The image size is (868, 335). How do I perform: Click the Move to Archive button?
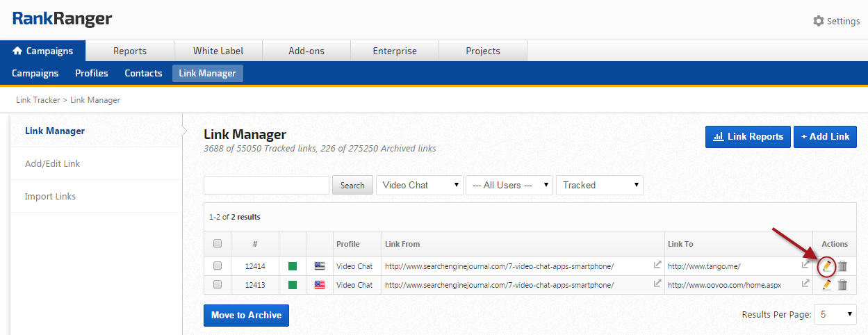click(246, 316)
